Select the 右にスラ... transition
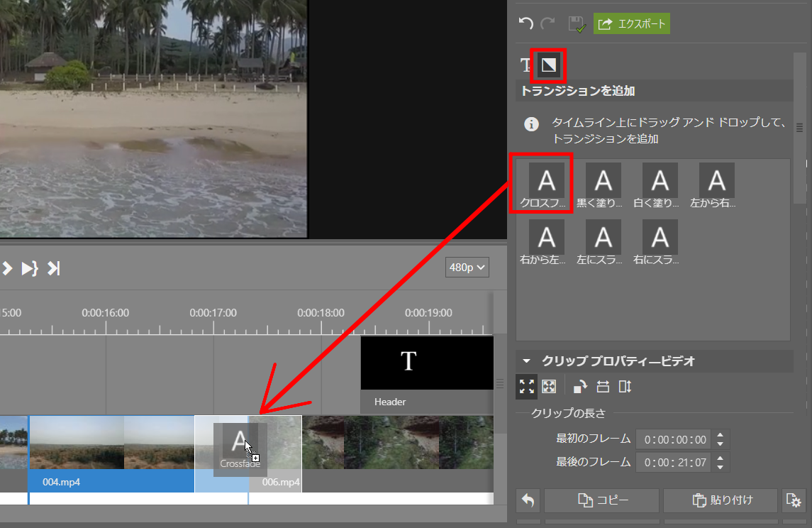 coord(656,243)
